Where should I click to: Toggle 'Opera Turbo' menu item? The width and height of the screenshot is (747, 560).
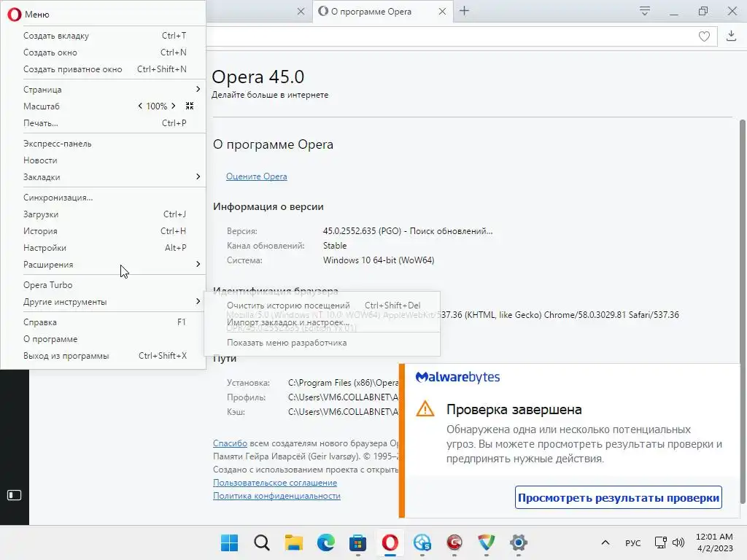104,285
